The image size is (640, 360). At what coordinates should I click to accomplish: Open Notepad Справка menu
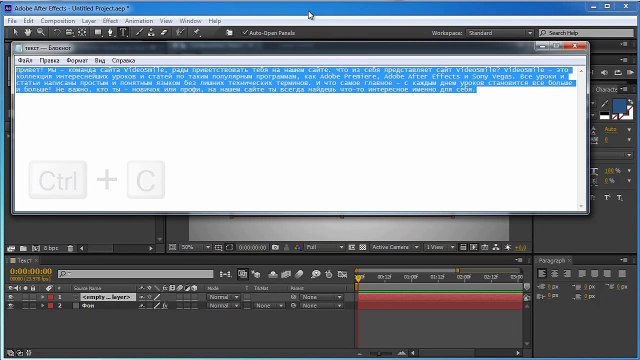tap(123, 60)
